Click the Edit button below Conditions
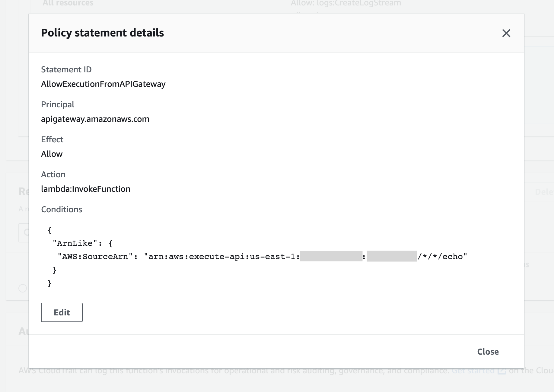 (62, 312)
